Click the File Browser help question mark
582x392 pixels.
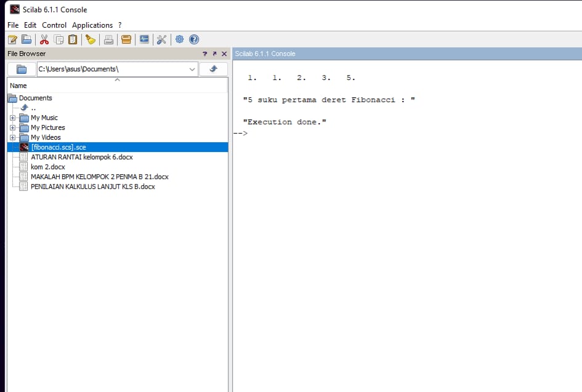205,54
